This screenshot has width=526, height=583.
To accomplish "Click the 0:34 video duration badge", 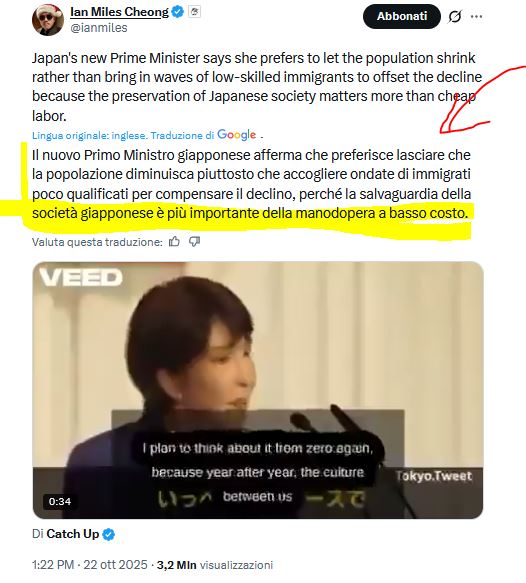I will tap(60, 501).
